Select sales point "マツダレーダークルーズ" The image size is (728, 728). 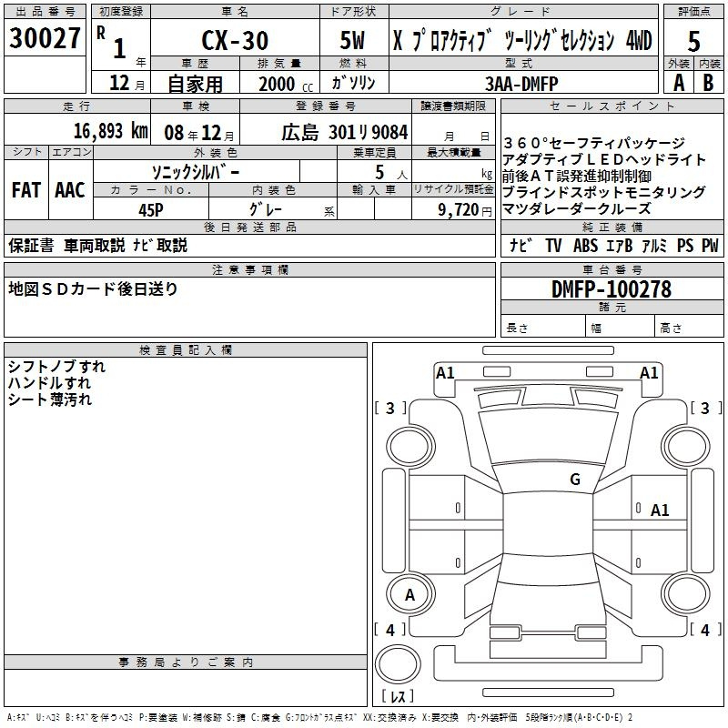click(x=577, y=208)
